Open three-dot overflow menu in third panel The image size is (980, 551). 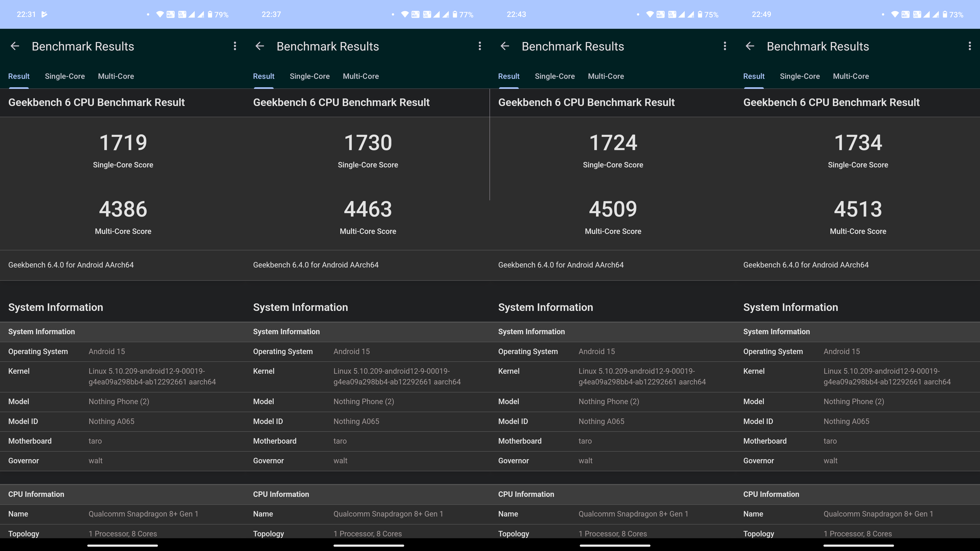[725, 46]
